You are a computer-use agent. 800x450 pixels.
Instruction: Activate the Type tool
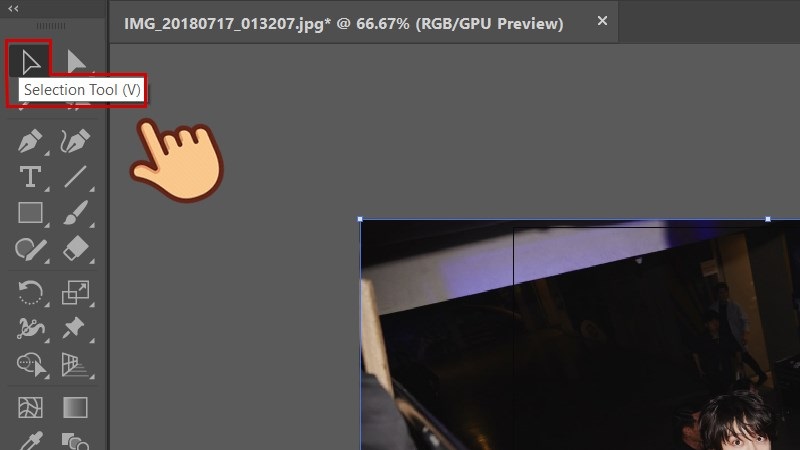pyautogui.click(x=30, y=177)
